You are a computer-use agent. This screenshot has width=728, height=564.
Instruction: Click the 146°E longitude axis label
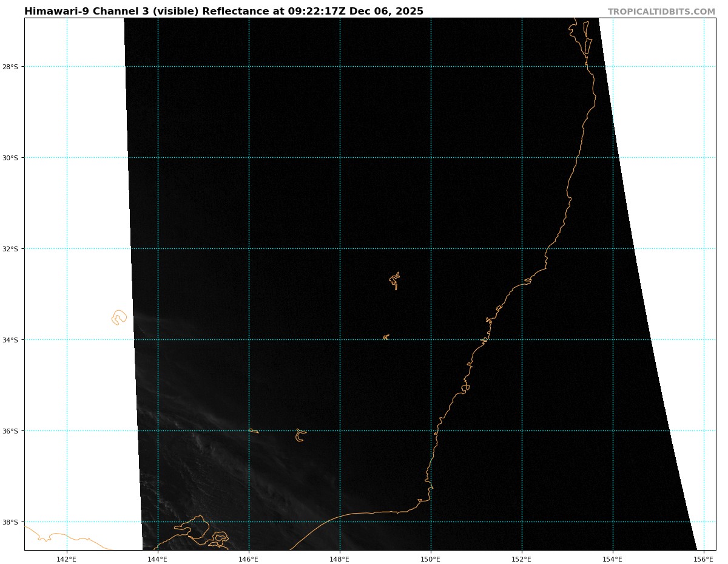click(249, 559)
